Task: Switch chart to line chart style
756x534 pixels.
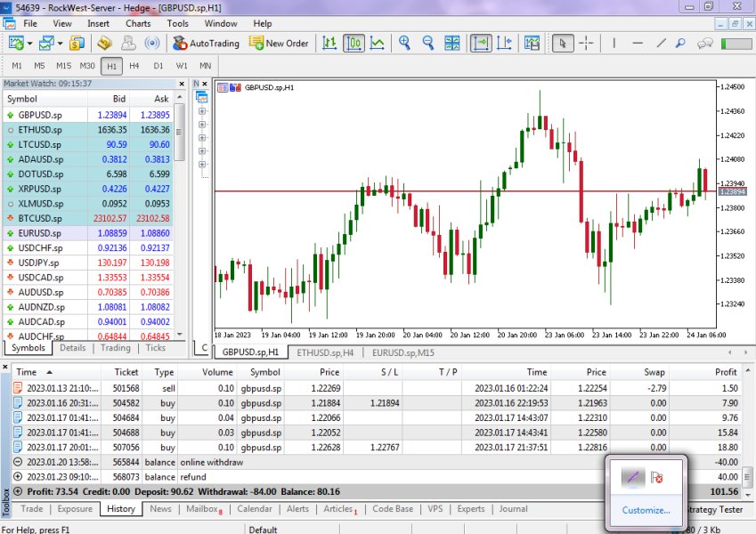Action: click(x=377, y=44)
